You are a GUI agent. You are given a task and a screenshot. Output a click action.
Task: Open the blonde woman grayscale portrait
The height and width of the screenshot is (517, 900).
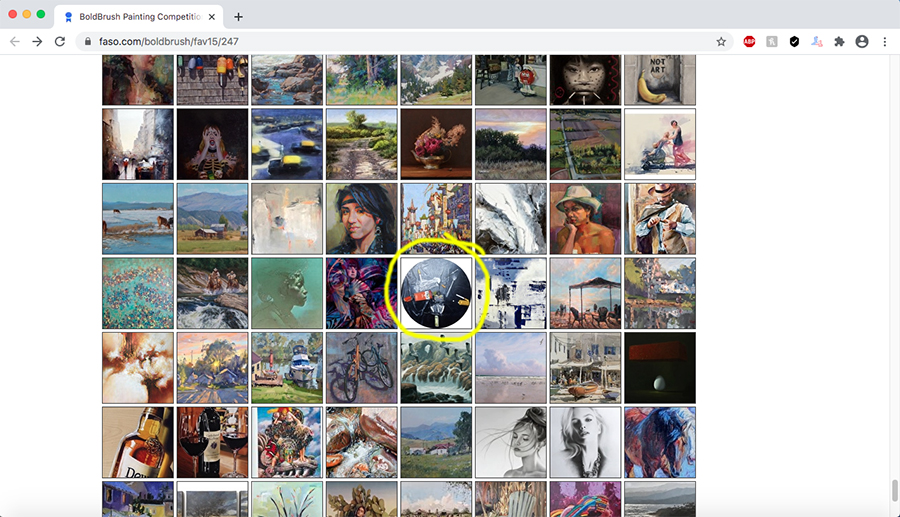click(x=585, y=442)
